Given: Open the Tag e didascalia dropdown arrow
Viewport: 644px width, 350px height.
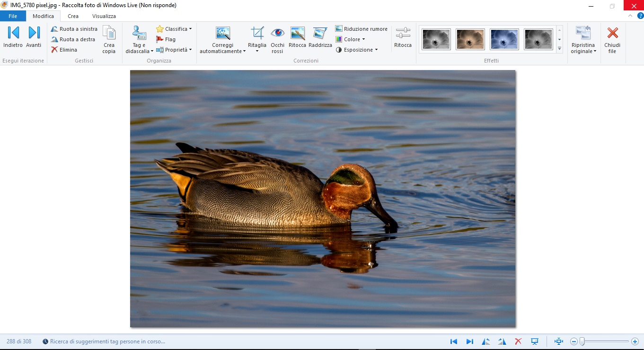Looking at the screenshot, I should click(x=152, y=51).
